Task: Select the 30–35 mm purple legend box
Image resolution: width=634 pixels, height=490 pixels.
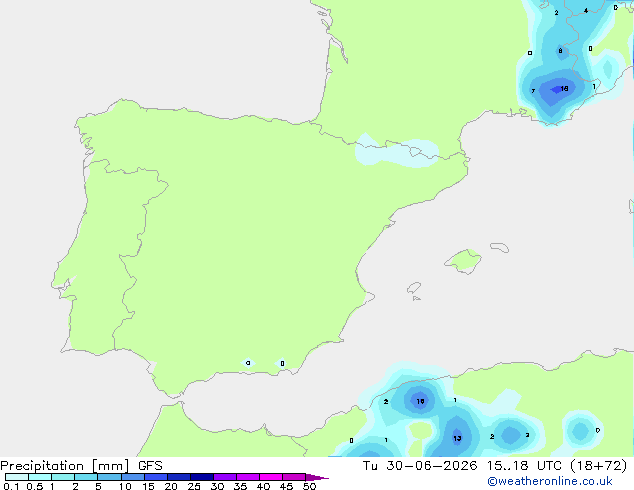Action: coord(225,477)
